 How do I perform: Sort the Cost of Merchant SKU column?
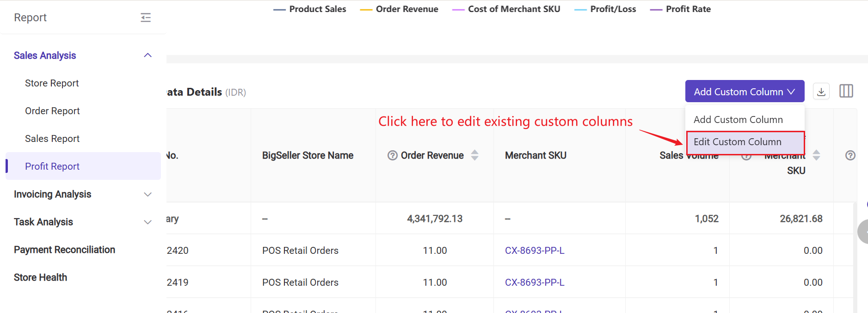click(816, 155)
